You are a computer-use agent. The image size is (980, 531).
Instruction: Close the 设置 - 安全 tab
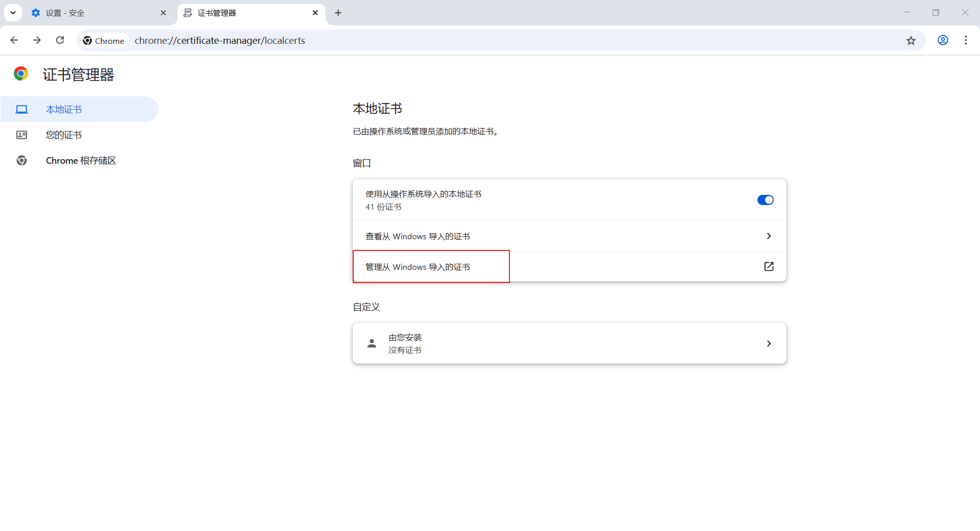(x=163, y=13)
